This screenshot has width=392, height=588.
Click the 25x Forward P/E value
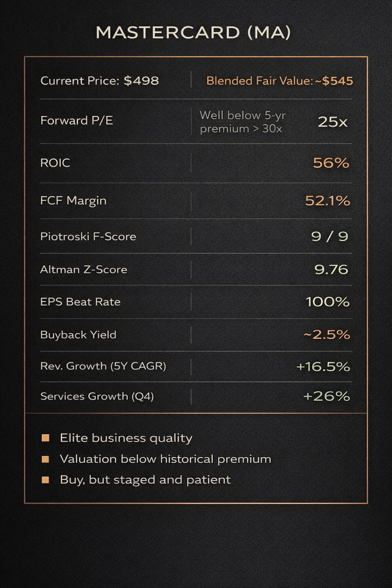332,121
